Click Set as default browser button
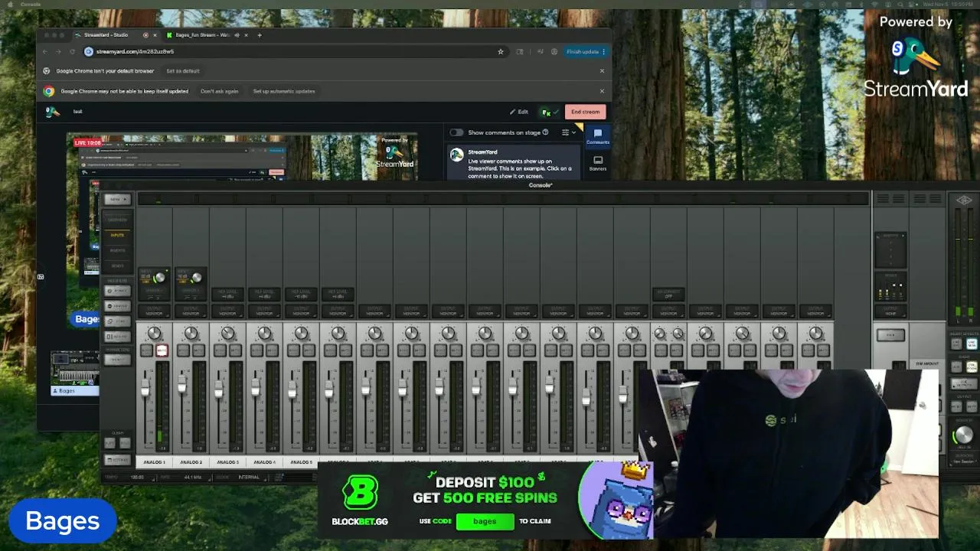Screen dimensions: 980x551 (183, 71)
